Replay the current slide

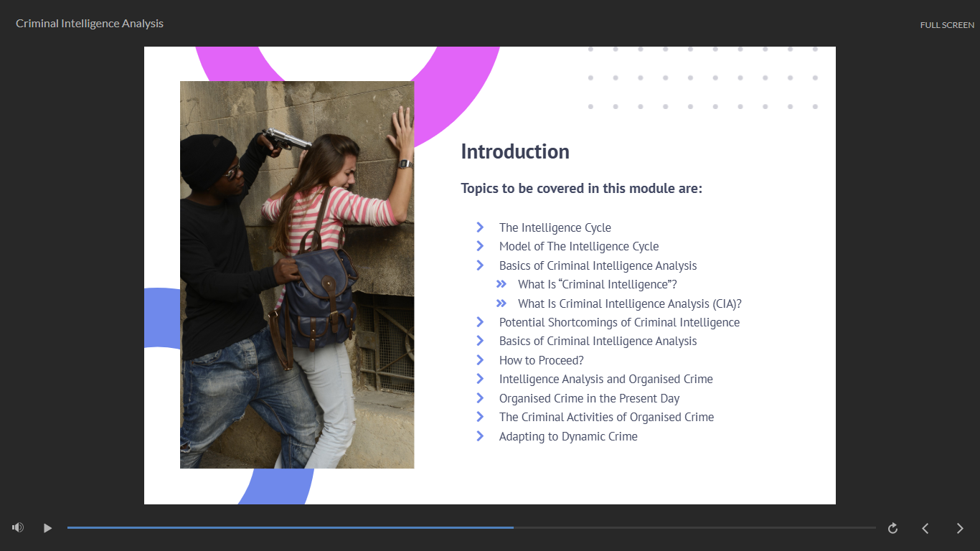point(892,528)
